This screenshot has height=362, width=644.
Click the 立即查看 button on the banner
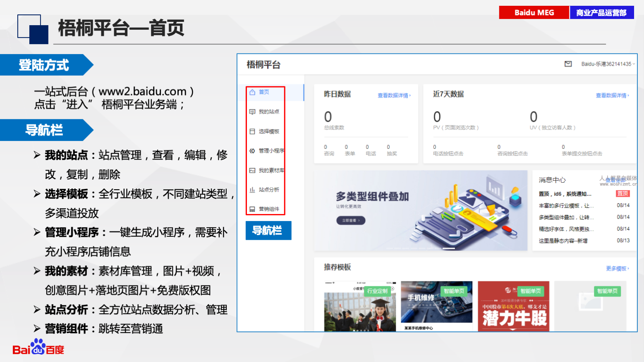351,221
